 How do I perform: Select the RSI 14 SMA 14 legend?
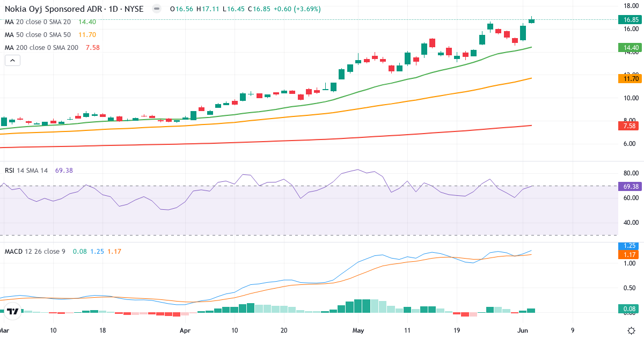coord(26,171)
